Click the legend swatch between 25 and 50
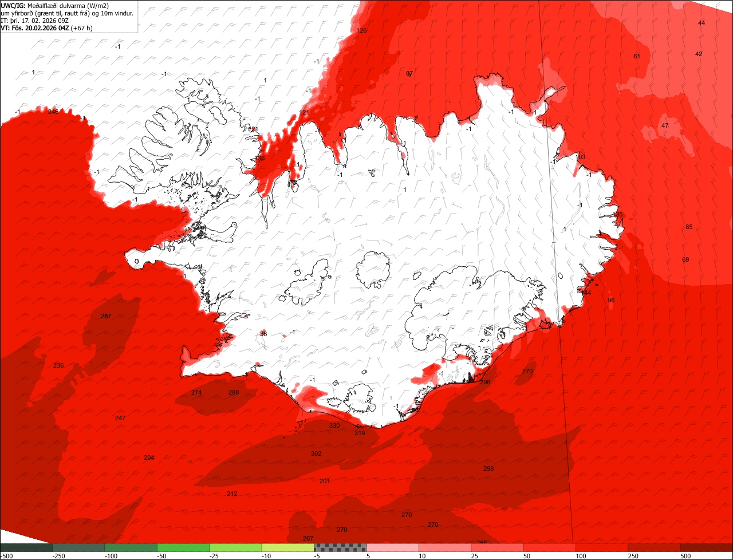Screen dimensions: 733x560 [497, 547]
